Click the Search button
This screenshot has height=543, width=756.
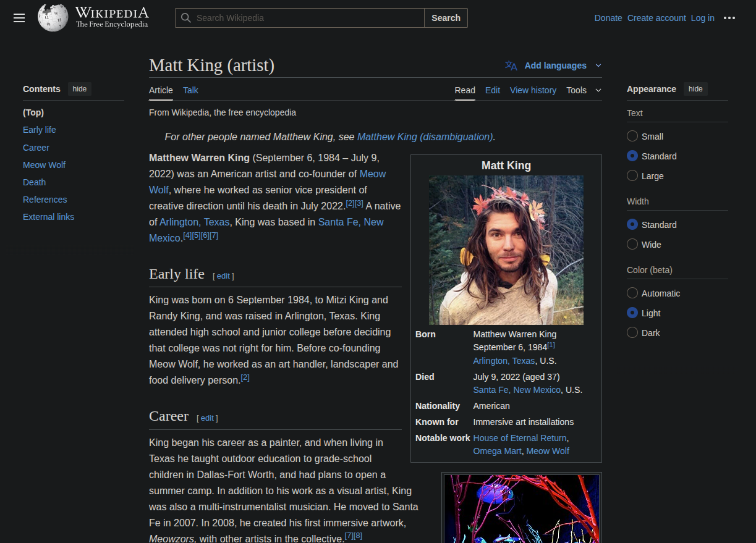coord(446,18)
